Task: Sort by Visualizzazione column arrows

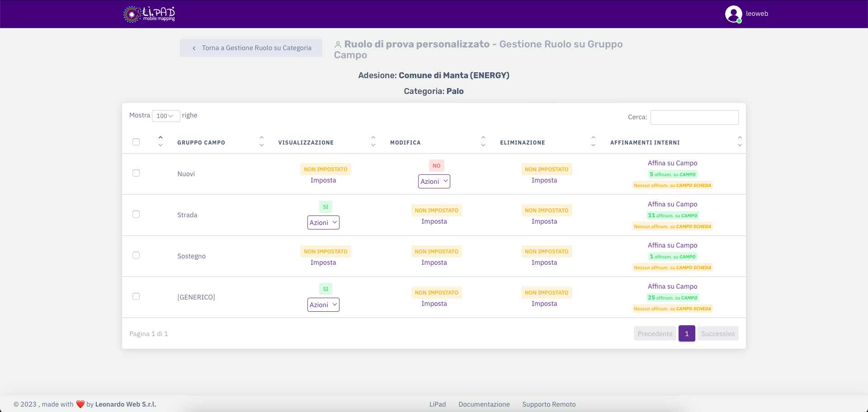Action: 373,142
